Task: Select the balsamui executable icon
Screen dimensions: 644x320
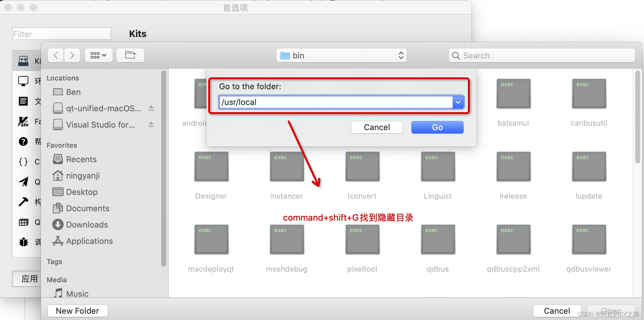Action: tap(513, 94)
